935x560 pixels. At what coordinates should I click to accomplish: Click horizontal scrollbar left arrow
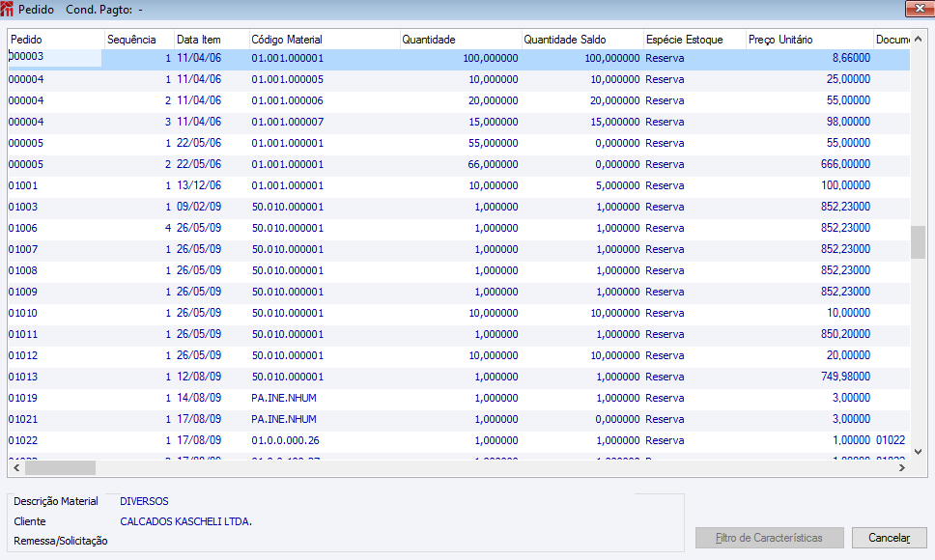coord(16,467)
